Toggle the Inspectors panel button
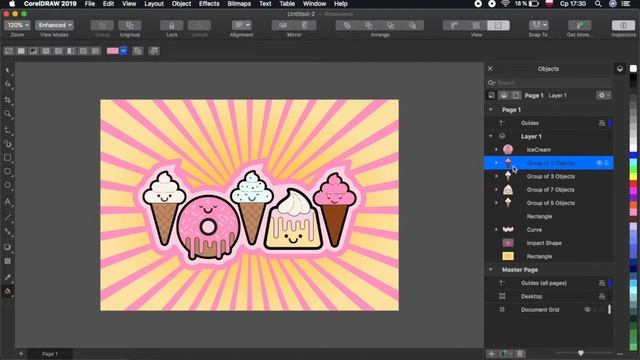The height and width of the screenshot is (360, 640). coord(623,25)
